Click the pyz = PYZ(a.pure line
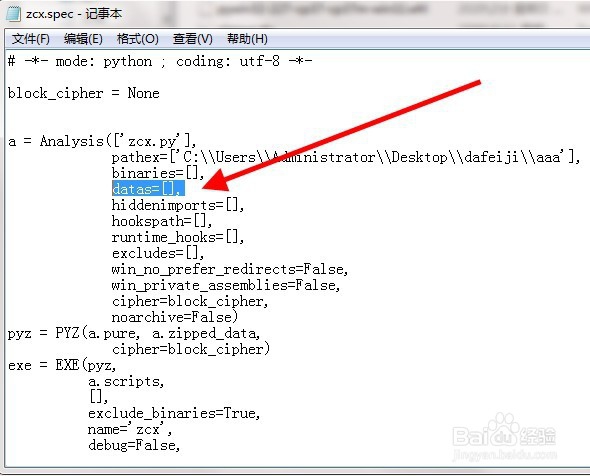Viewport: 590px width, 476px height. [134, 333]
